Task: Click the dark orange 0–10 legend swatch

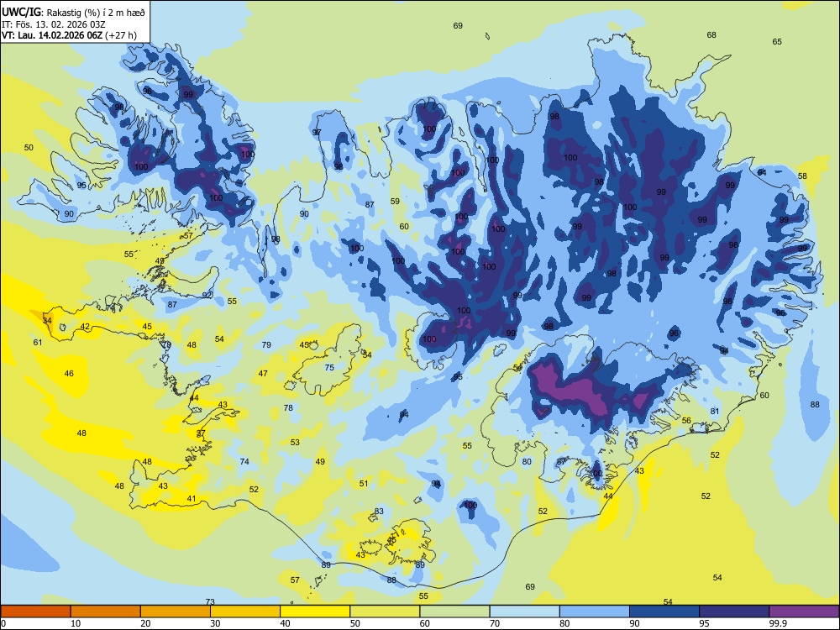Action: 35,612
